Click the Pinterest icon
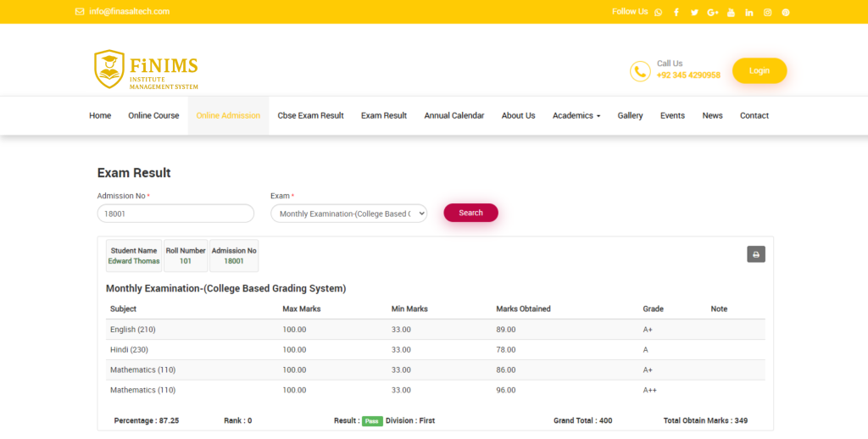This screenshot has height=439, width=868. coord(786,12)
